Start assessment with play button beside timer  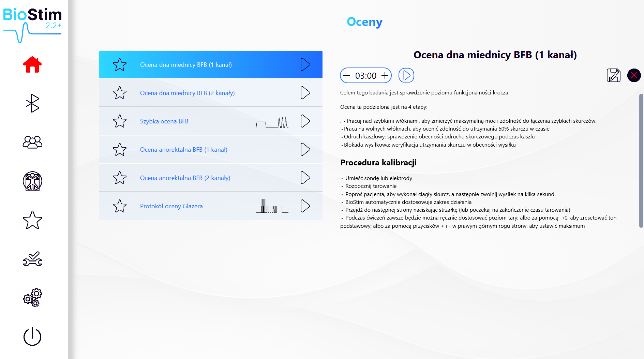pyautogui.click(x=406, y=75)
